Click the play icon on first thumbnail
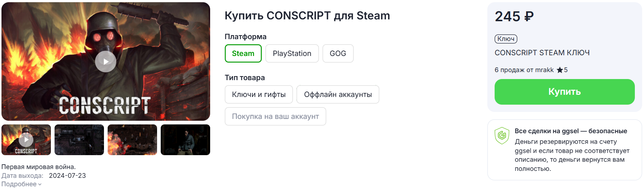This screenshot has height=191, width=644. click(x=26, y=139)
